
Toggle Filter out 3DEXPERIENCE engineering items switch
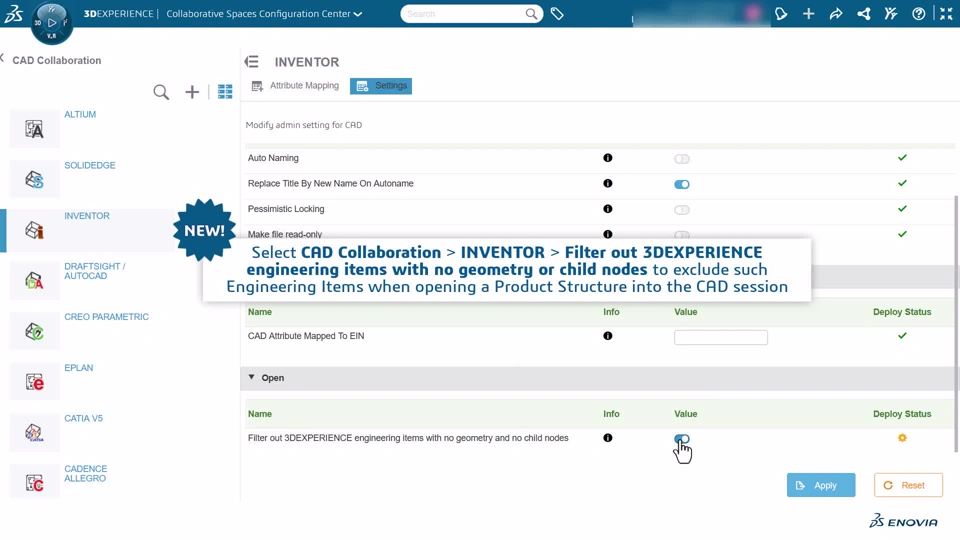point(681,439)
